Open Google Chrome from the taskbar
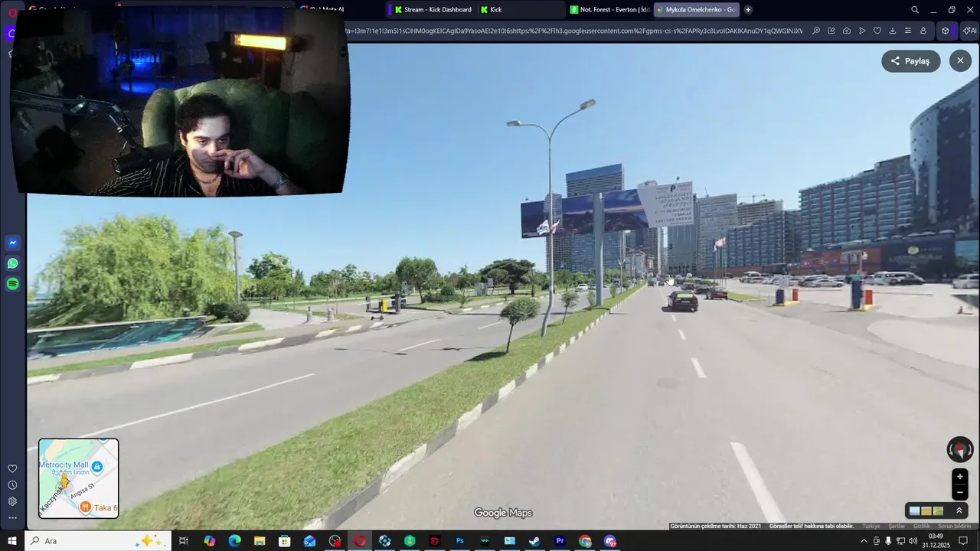Screen dimensions: 980x551 (585, 541)
